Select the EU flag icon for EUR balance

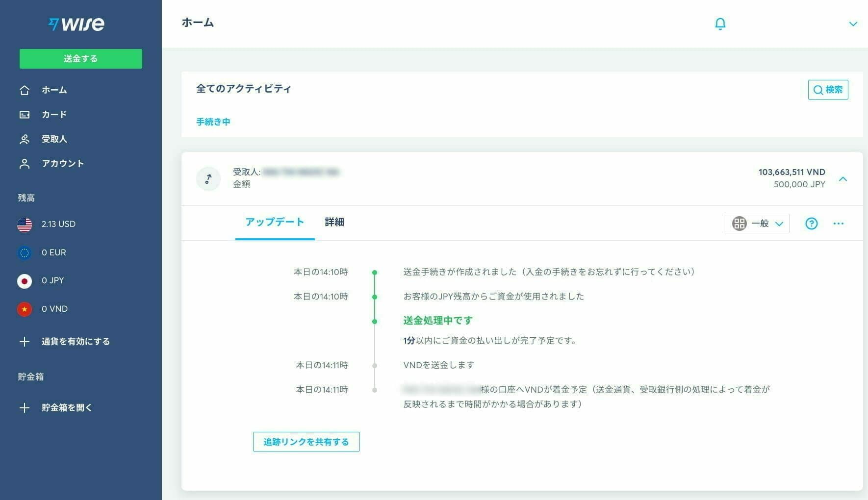25,253
